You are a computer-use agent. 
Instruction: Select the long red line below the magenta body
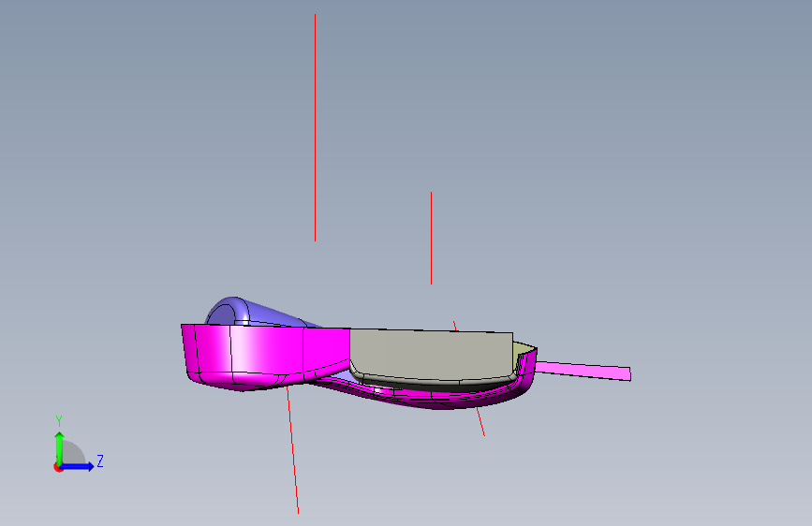click(293, 450)
